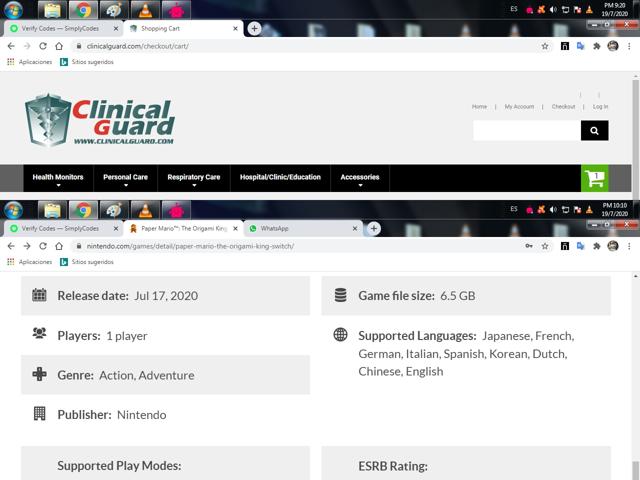The image size is (640, 480).
Task: Close the WhatsApp tab
Action: click(x=355, y=229)
